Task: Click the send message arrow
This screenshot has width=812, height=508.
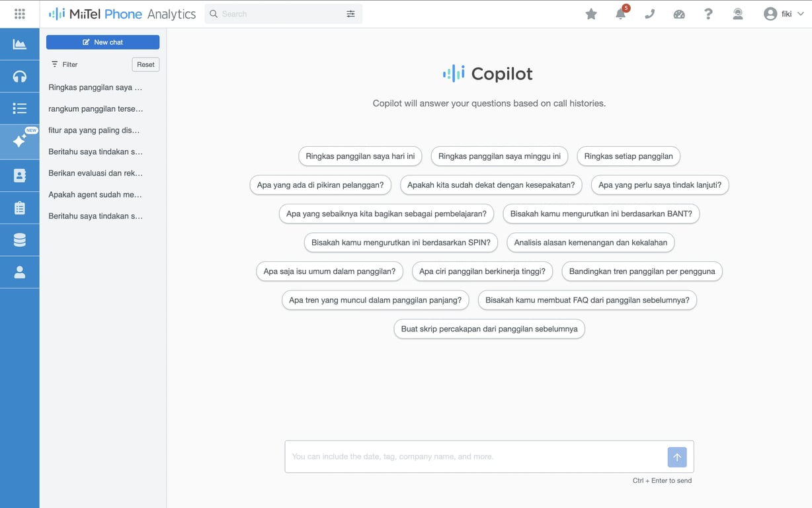Action: (676, 456)
